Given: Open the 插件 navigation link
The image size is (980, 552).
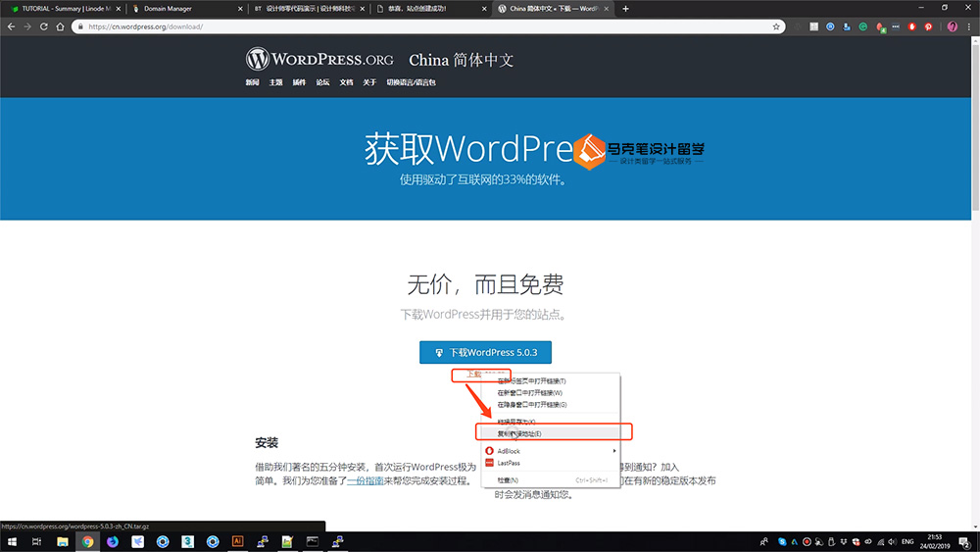Looking at the screenshot, I should (299, 82).
